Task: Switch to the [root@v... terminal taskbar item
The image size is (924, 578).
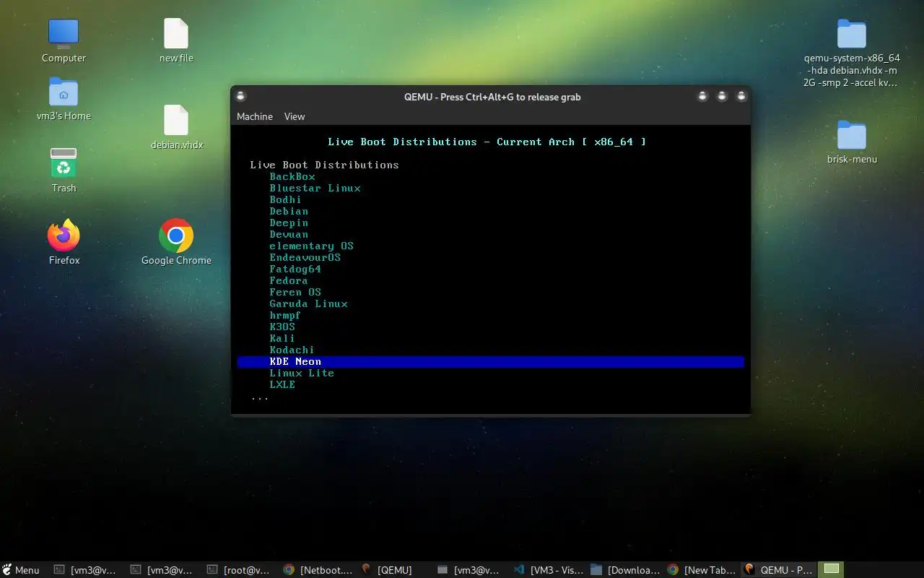Action: pos(238,570)
